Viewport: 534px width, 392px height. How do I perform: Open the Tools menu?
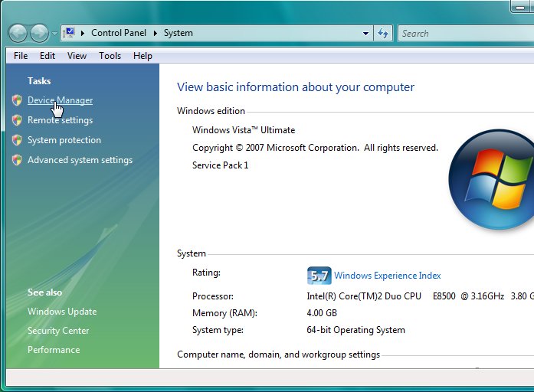click(x=110, y=55)
